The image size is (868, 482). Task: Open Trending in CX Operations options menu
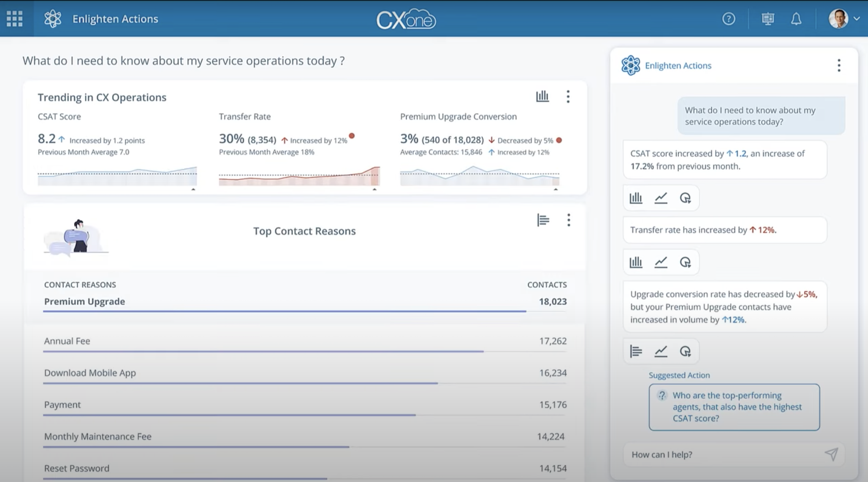[x=568, y=96]
